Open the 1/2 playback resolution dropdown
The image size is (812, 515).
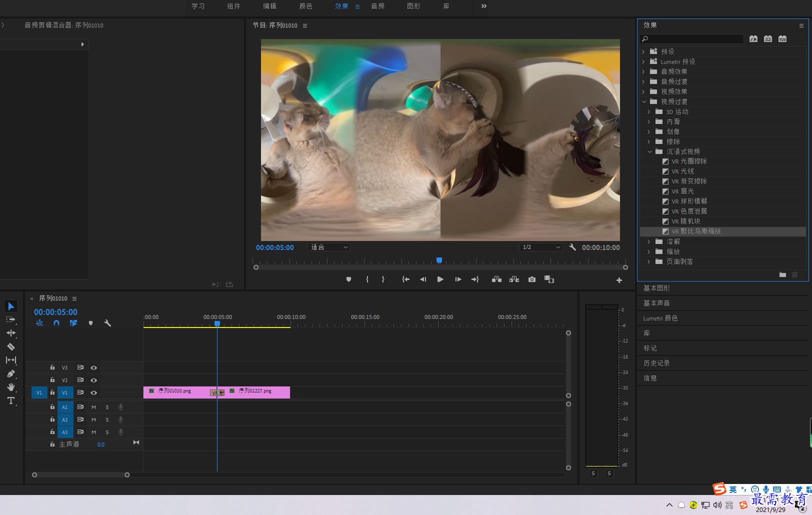coord(541,247)
